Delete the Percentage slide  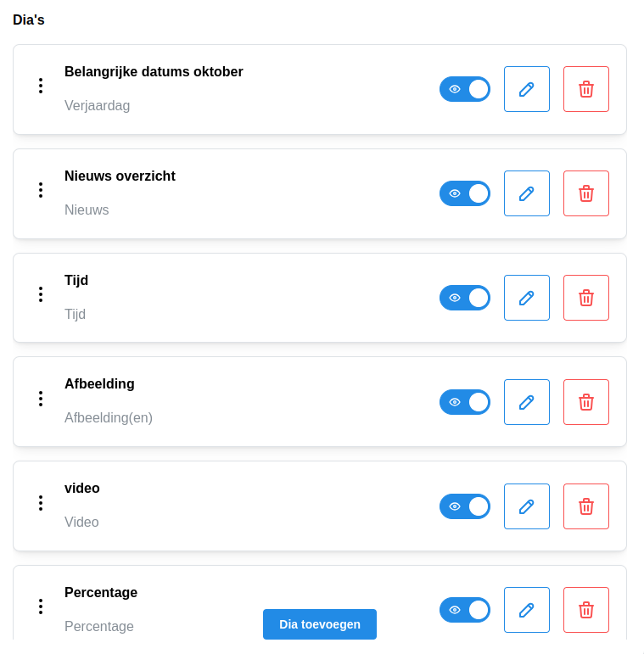(x=586, y=610)
